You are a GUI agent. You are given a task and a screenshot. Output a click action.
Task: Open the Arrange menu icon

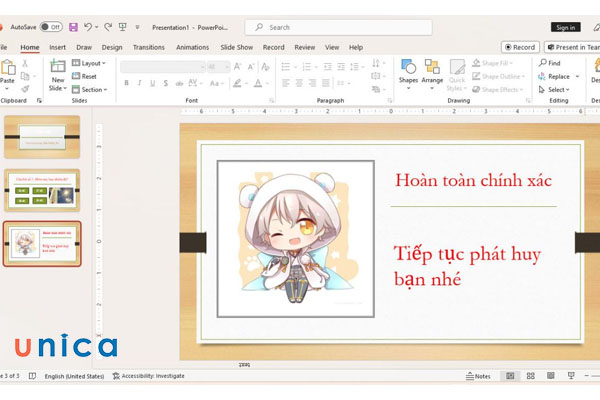432,74
